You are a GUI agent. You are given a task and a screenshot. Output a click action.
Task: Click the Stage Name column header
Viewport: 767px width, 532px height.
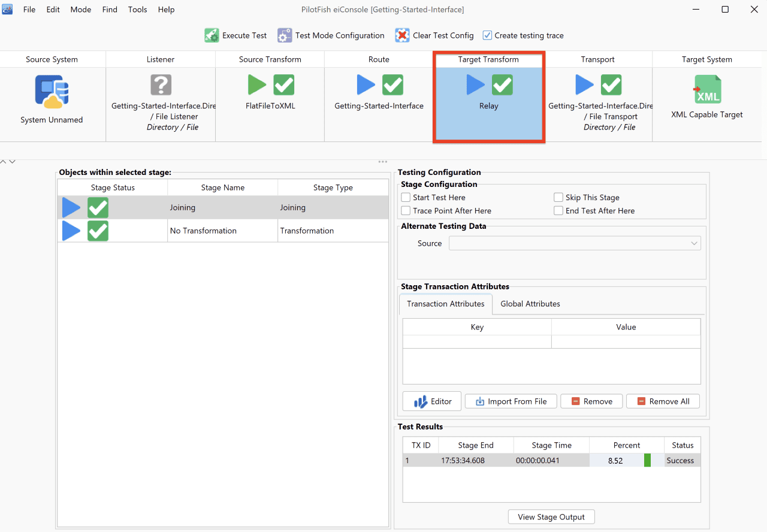[223, 188]
